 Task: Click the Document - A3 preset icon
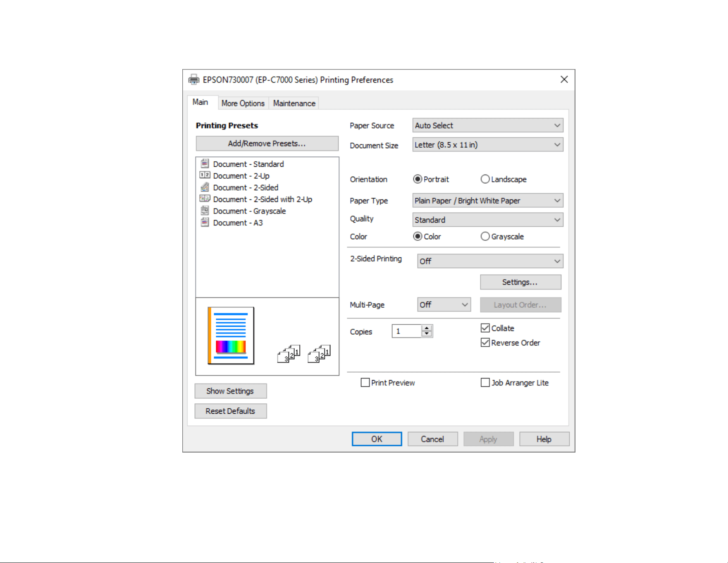205,222
